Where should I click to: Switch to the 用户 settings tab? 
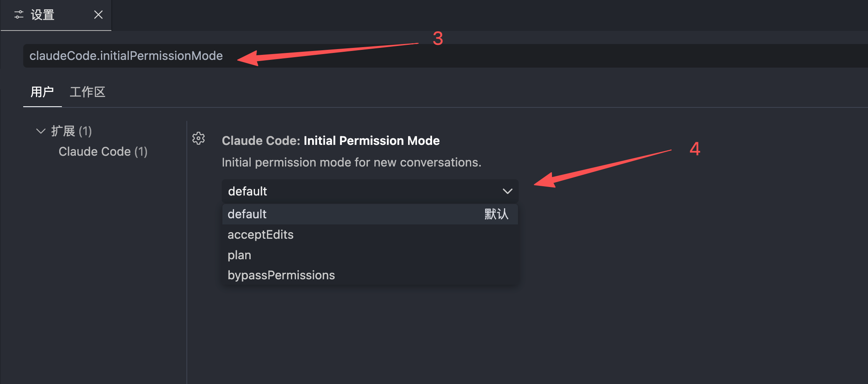click(x=42, y=92)
